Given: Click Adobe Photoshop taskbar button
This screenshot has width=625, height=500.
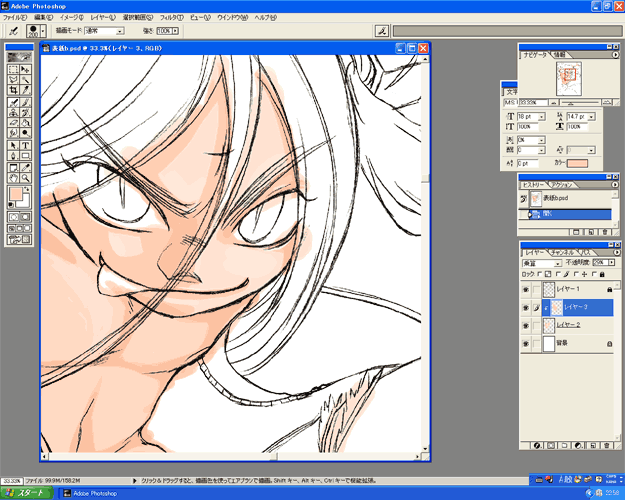Looking at the screenshot, I should [x=97, y=493].
